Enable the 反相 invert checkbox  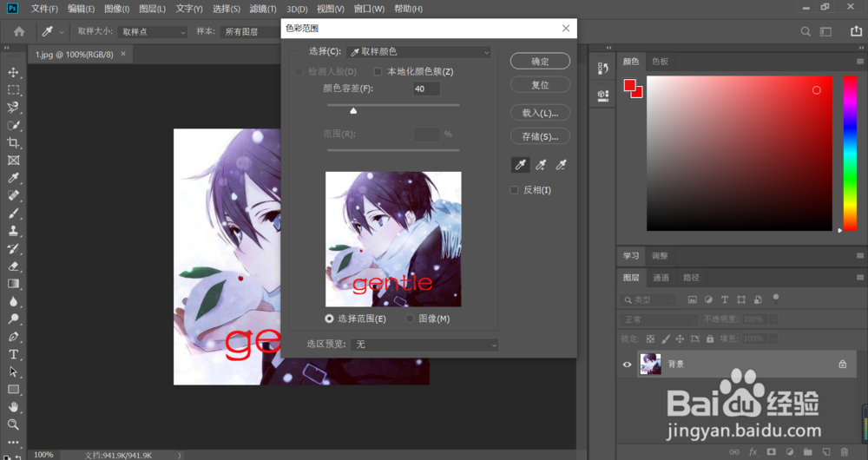(514, 190)
